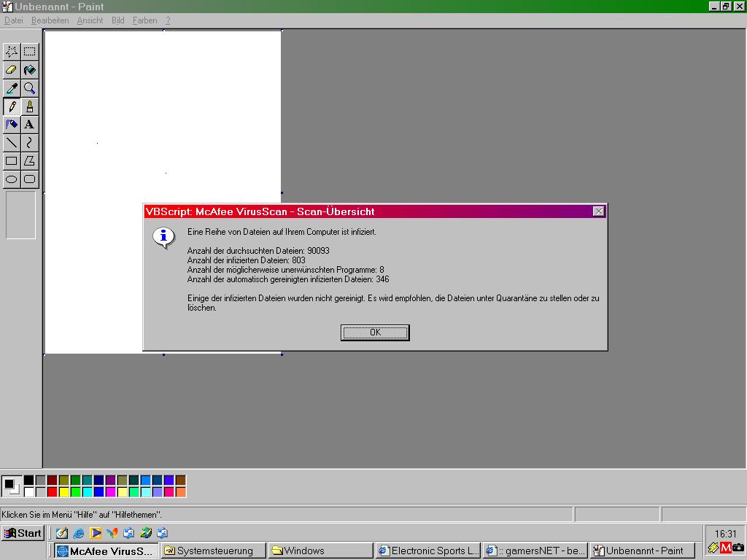Choose the Magnifier tool
This screenshot has height=560, width=747.
pyautogui.click(x=29, y=88)
